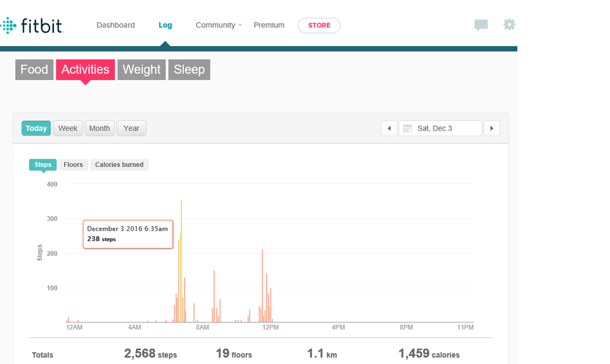Switch to the Food tab
Screen dimensions: 610x364
pos(34,70)
